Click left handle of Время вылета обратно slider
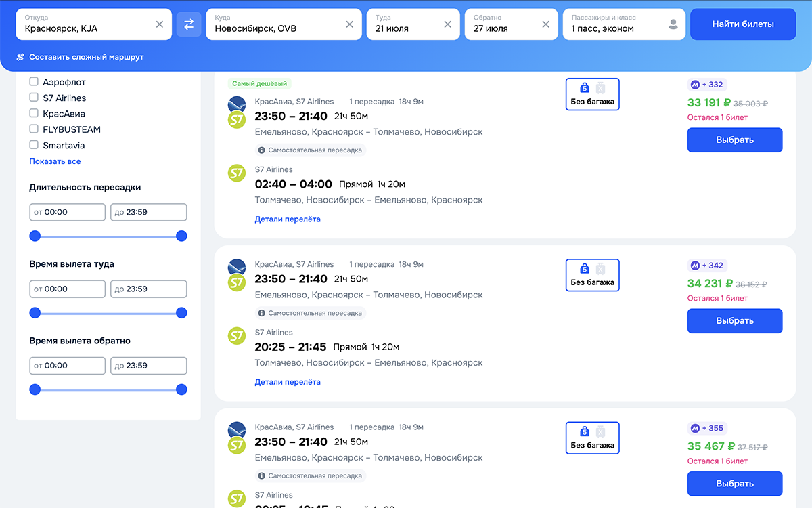 tap(35, 389)
